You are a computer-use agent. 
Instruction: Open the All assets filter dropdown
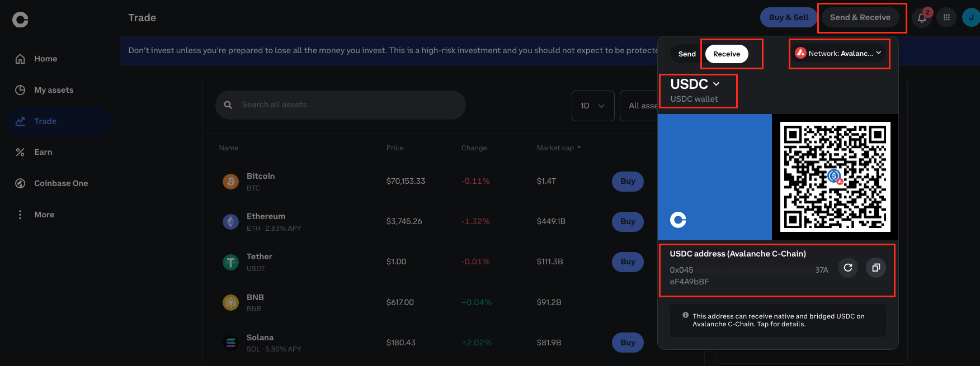(640, 106)
